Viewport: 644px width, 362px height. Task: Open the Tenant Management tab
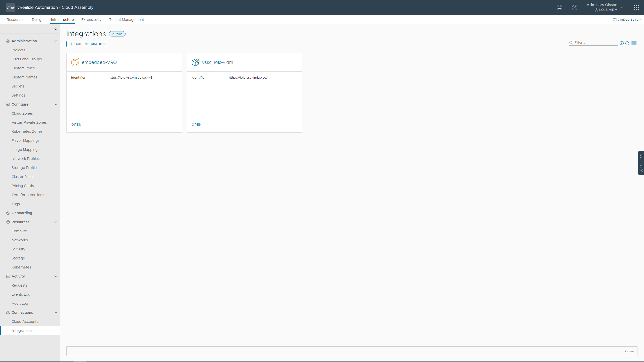[x=127, y=20]
